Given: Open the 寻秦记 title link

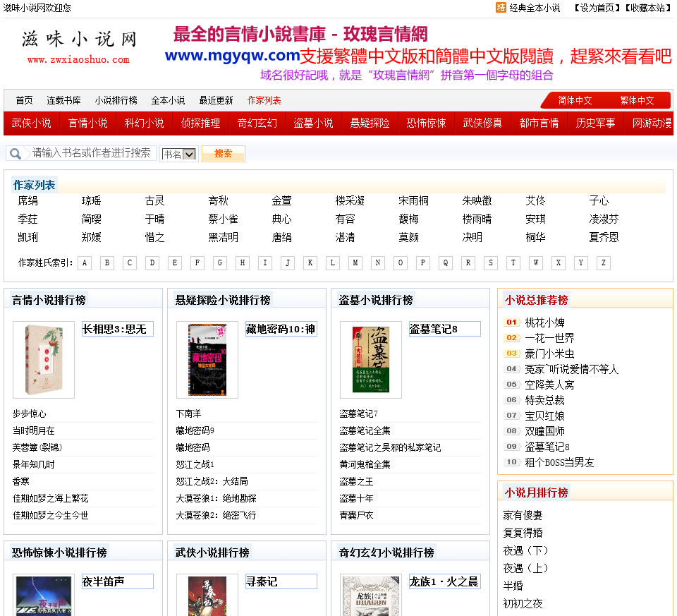Looking at the screenshot, I should (281, 581).
